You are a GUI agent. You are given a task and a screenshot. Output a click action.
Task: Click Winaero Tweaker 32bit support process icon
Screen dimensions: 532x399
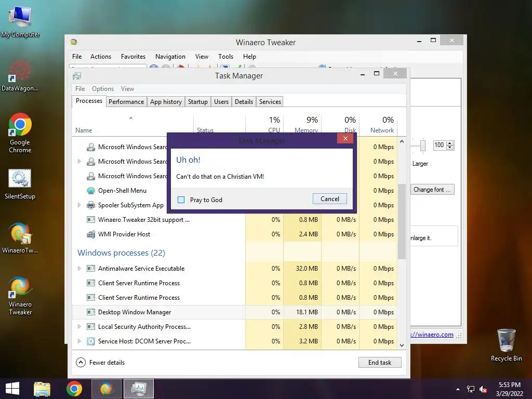(x=90, y=220)
